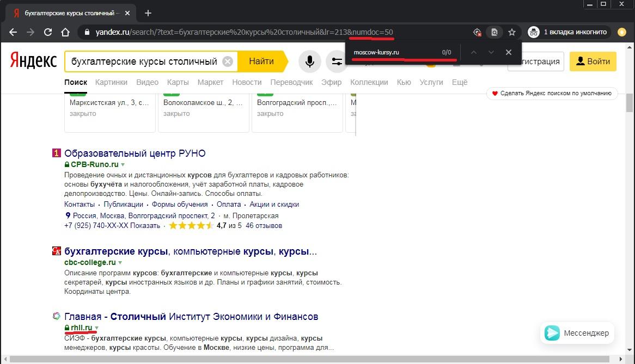
Task: Open the Контакты sitelink under РУНО
Action: (80, 204)
